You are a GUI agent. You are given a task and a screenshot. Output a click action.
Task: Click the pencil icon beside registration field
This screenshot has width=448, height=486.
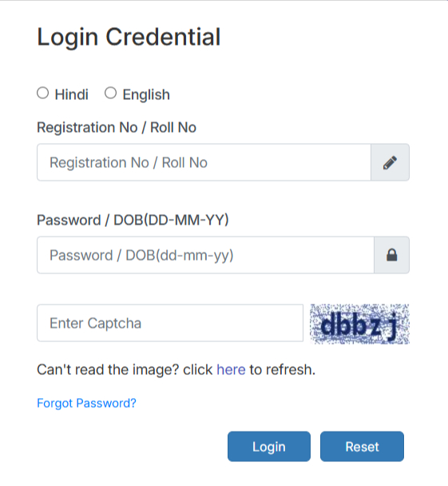(x=391, y=162)
